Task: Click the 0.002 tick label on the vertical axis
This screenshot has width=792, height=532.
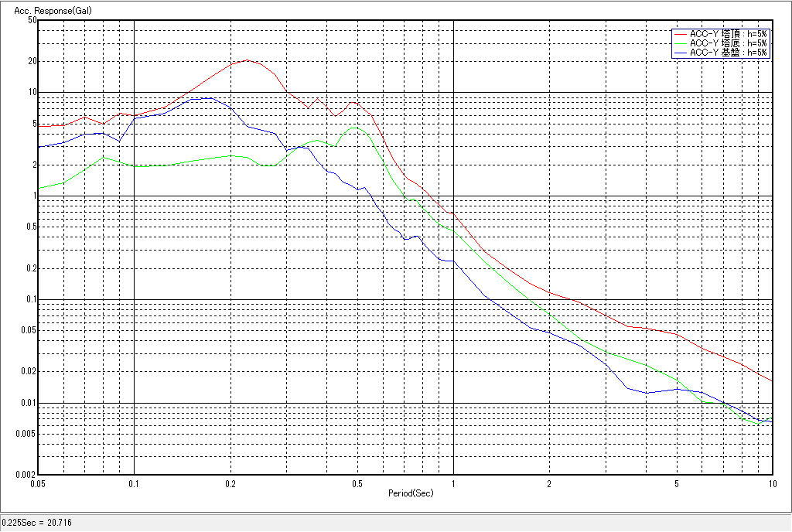Action: point(27,475)
